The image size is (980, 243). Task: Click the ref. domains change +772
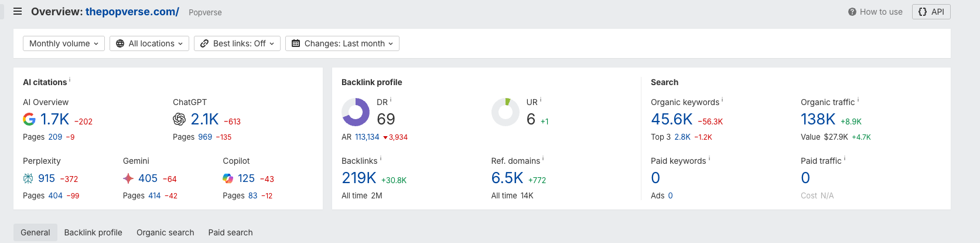point(537,180)
